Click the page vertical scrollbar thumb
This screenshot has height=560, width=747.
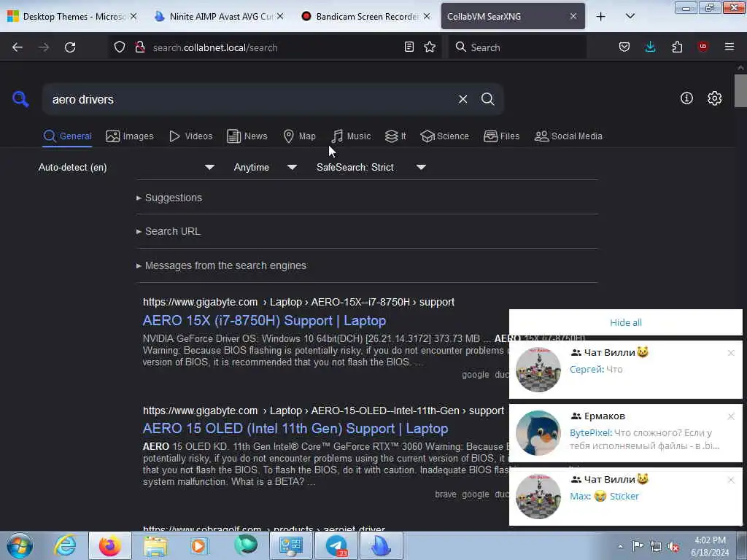click(740, 91)
